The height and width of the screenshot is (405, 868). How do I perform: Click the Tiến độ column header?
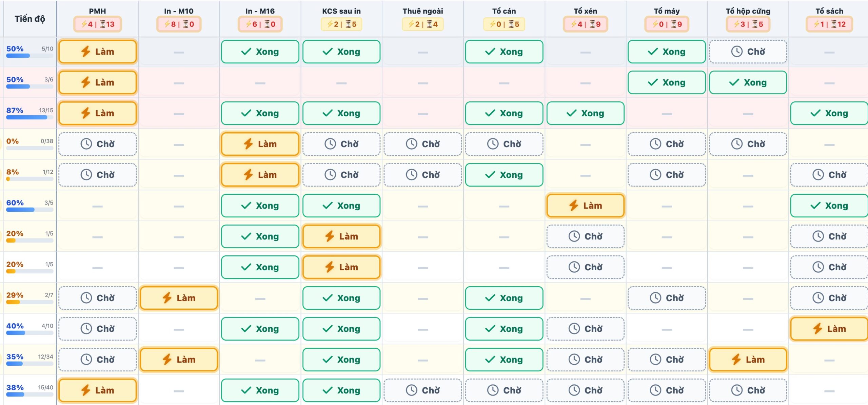pos(29,19)
